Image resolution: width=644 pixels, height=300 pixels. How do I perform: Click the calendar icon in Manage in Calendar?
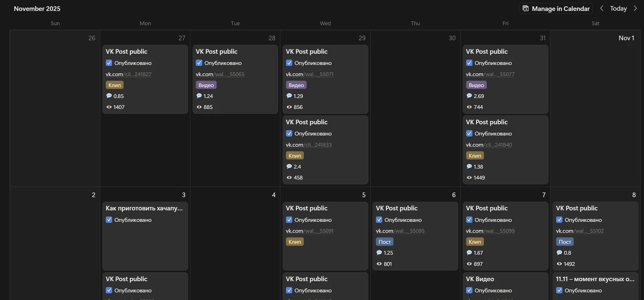[526, 8]
